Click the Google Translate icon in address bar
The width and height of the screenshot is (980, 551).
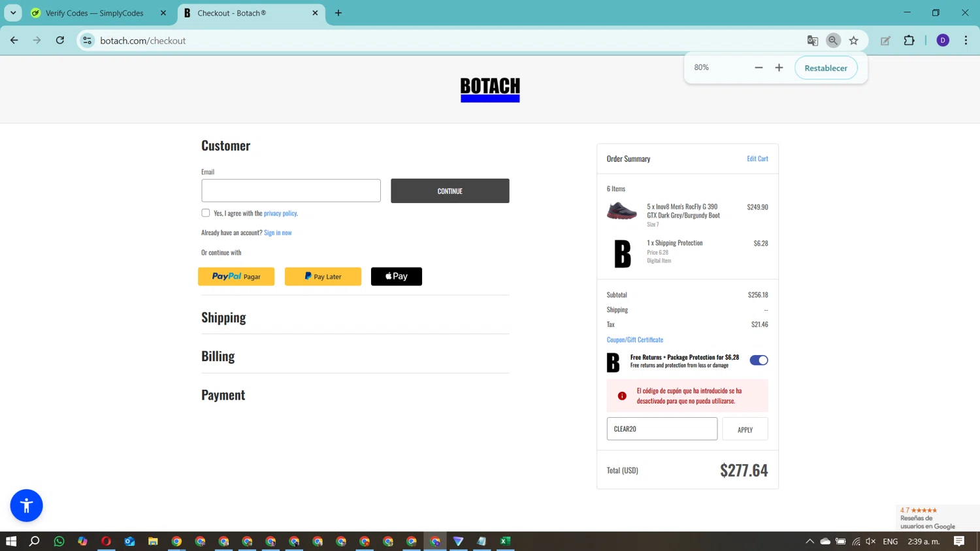click(x=812, y=40)
